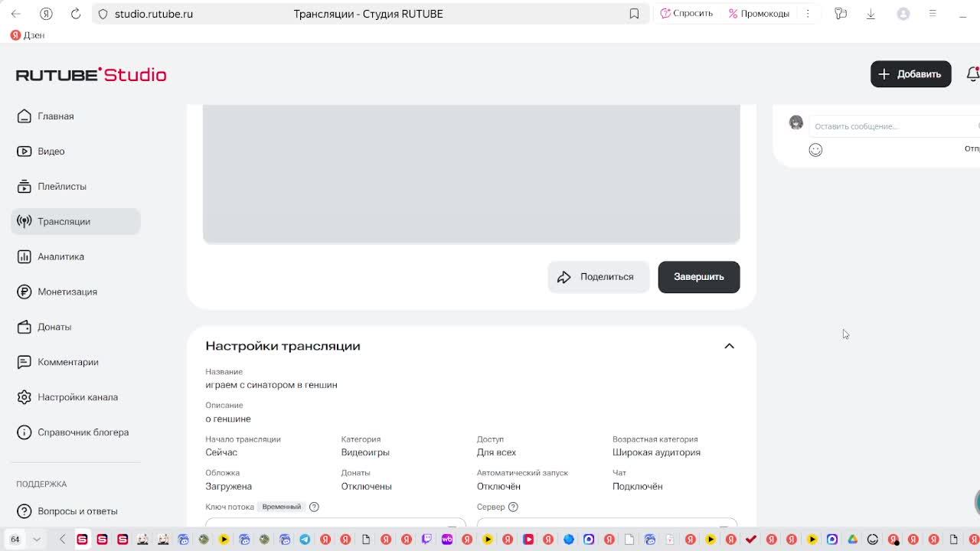Screen dimensions: 980x551
Task: Click the Видеоигры category value
Action: 365,452
